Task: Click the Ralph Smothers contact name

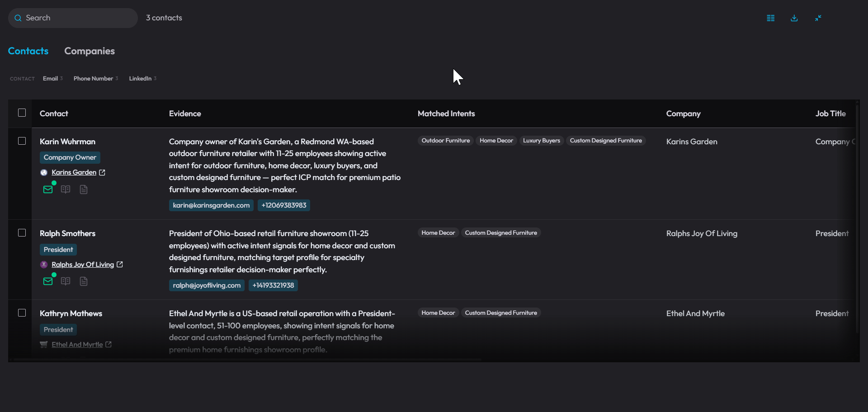Action: coord(67,233)
